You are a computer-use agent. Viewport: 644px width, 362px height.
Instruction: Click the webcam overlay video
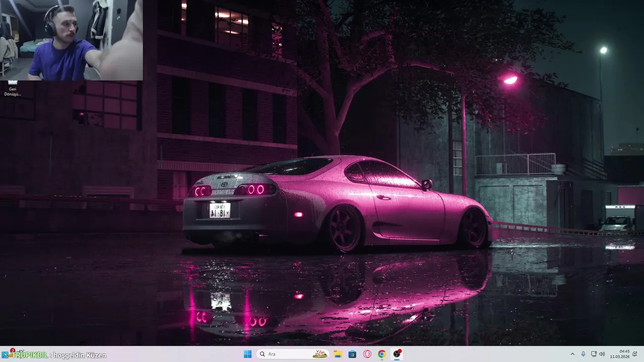(x=71, y=40)
